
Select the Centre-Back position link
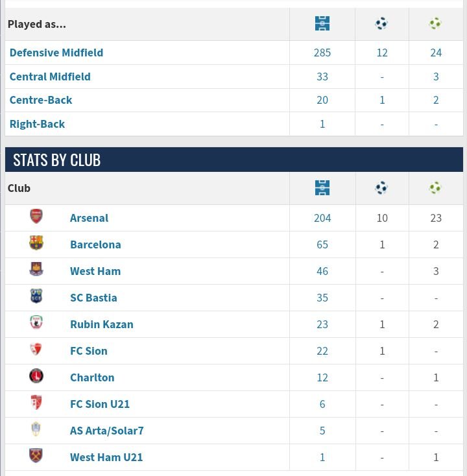[41, 100]
